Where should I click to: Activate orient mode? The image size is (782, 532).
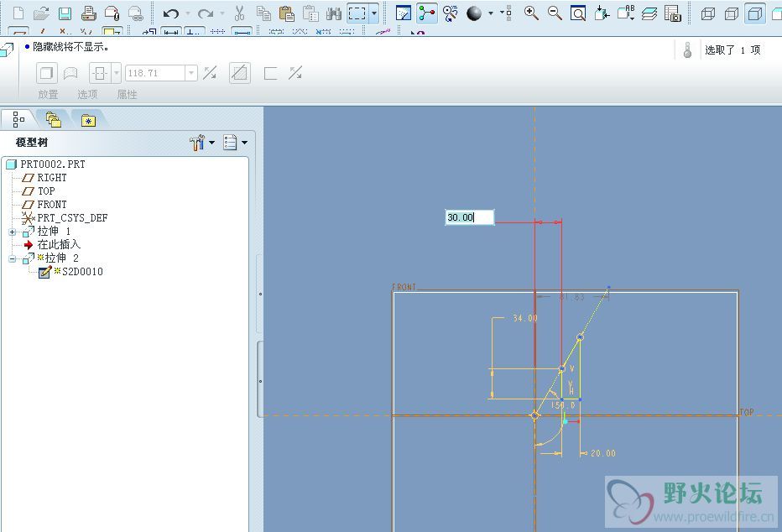pyautogui.click(x=450, y=13)
